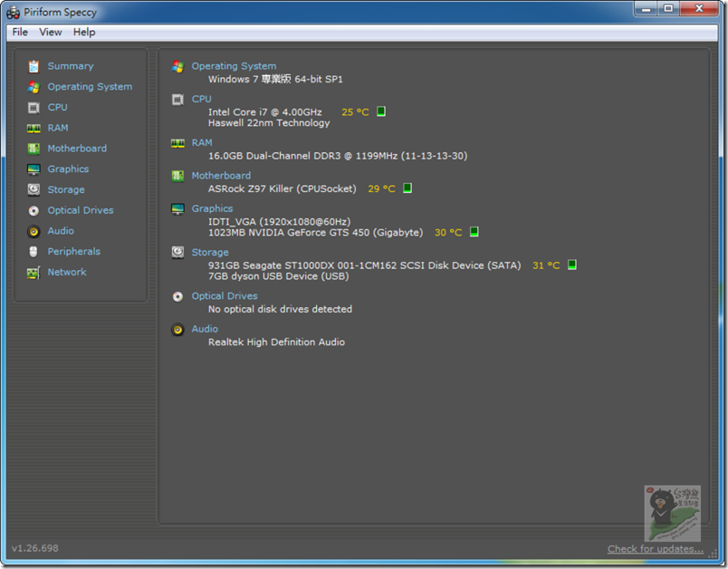Click the Optical Drives heading link in main panel
728x569 pixels.
click(225, 296)
